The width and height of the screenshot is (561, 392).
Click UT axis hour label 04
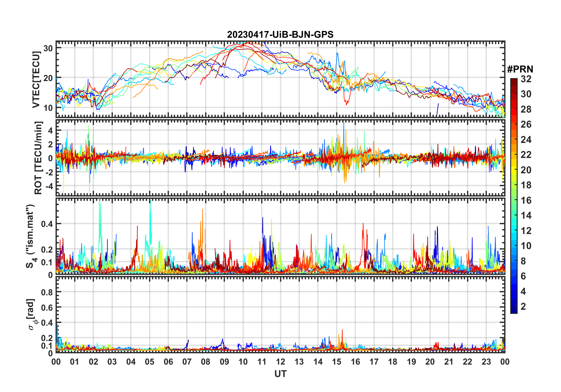pyautogui.click(x=131, y=362)
